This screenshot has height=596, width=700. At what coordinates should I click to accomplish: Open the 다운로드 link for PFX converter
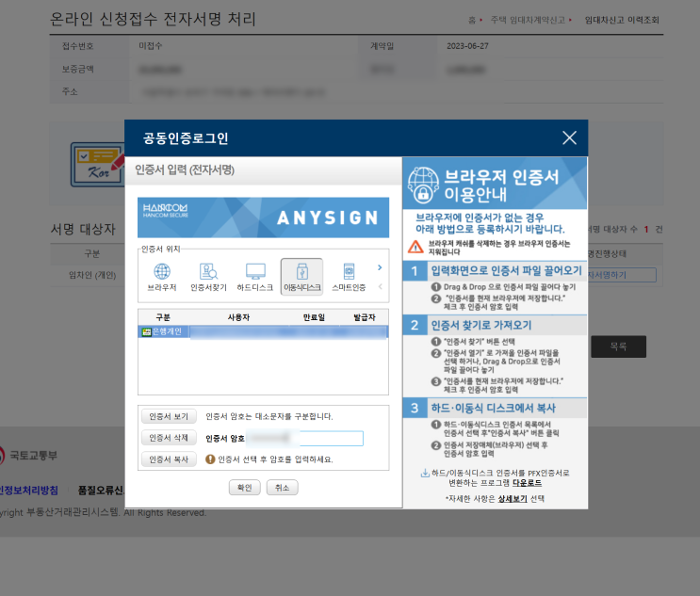pos(527,483)
